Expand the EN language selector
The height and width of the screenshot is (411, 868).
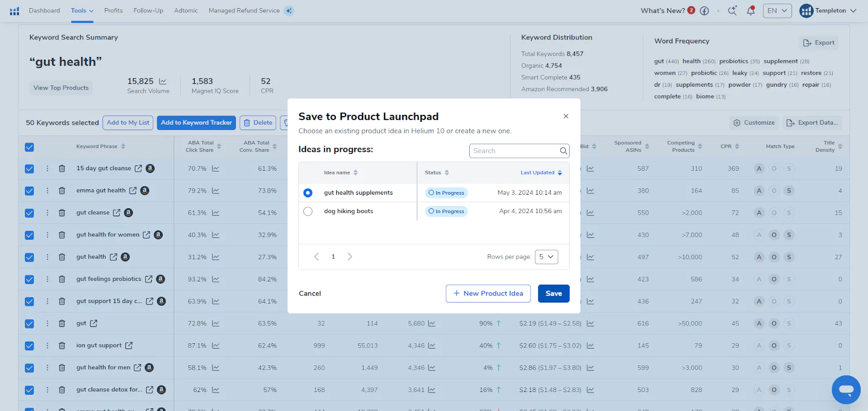point(777,11)
